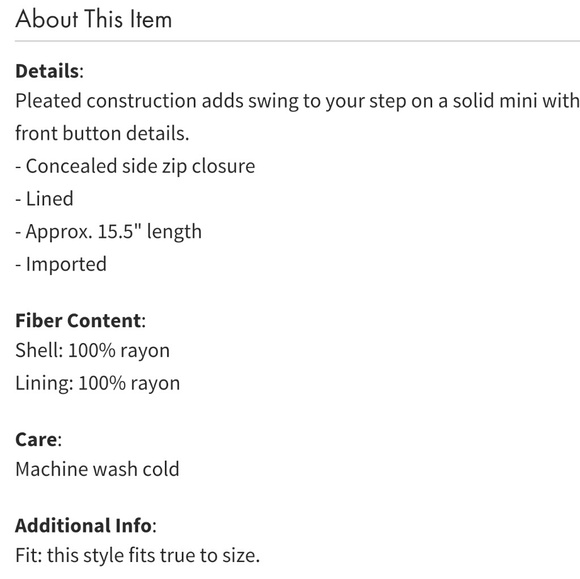Click Lining: 100% rayon text
The width and height of the screenshot is (580, 579).
pyautogui.click(x=98, y=383)
